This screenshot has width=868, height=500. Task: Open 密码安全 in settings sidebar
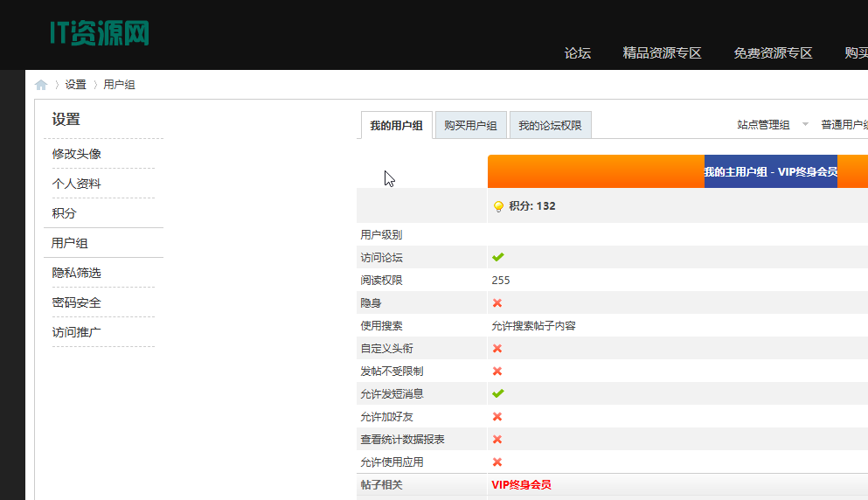pos(76,302)
